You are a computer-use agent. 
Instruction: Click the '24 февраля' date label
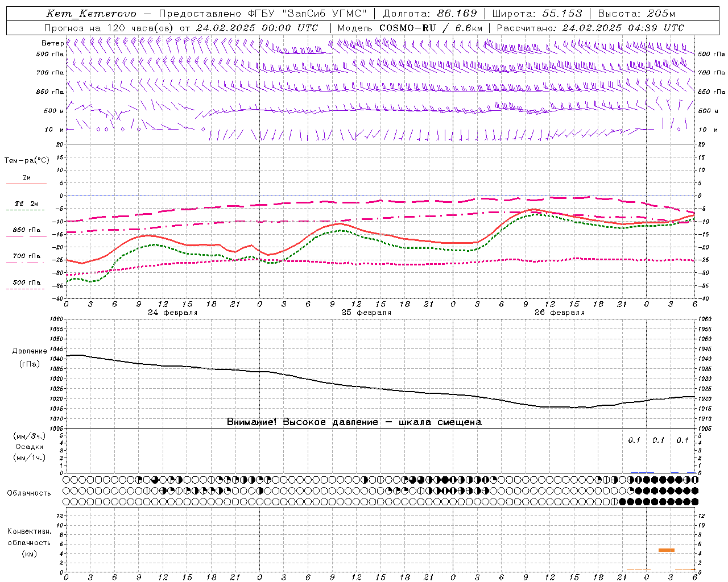click(173, 313)
